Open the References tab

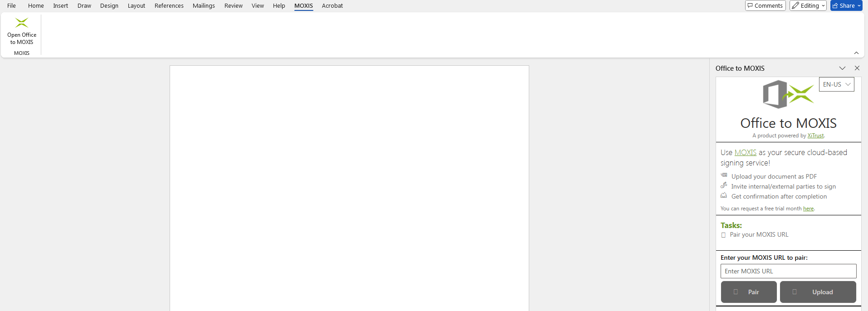169,5
